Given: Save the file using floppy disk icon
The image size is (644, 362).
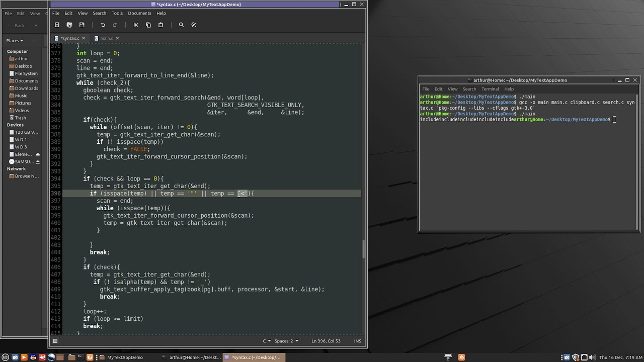Looking at the screenshot, I should coord(82,25).
